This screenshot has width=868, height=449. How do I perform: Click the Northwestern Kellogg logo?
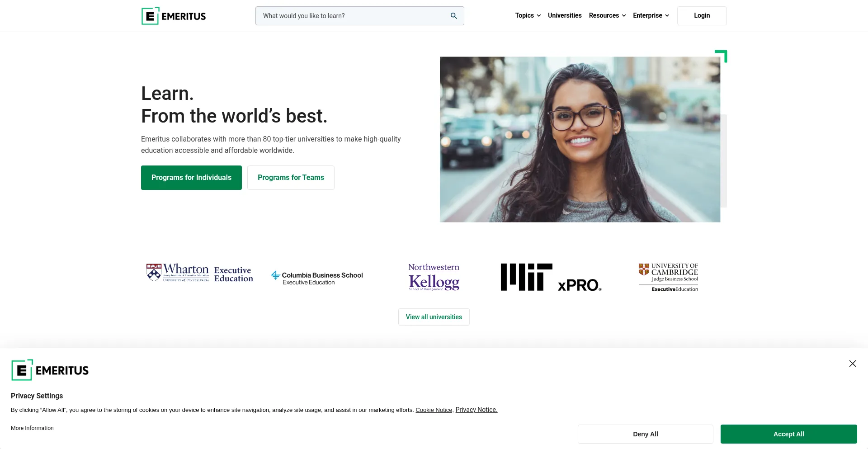434,277
